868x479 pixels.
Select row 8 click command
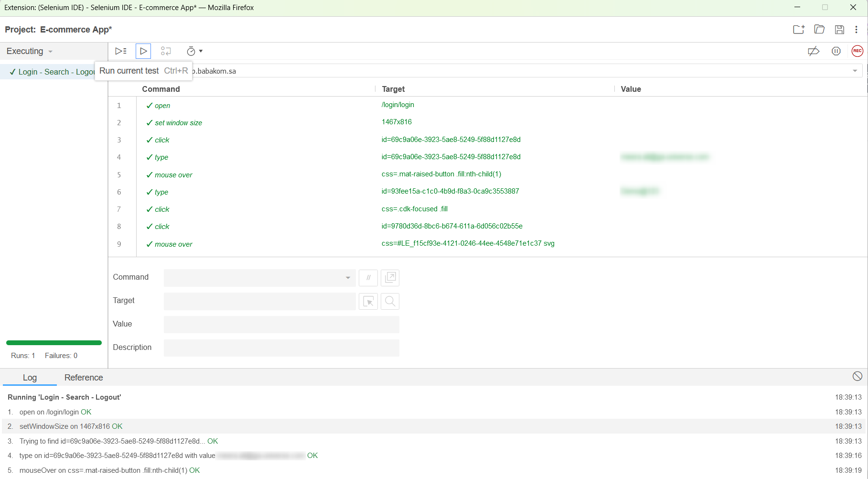[162, 227]
